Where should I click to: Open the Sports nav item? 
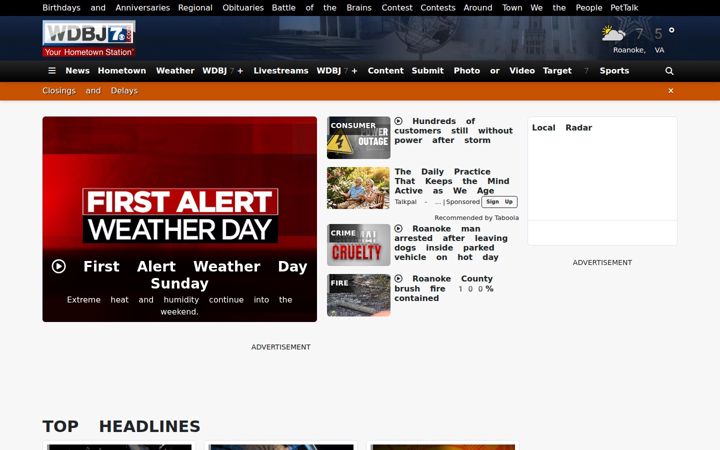pyautogui.click(x=614, y=71)
